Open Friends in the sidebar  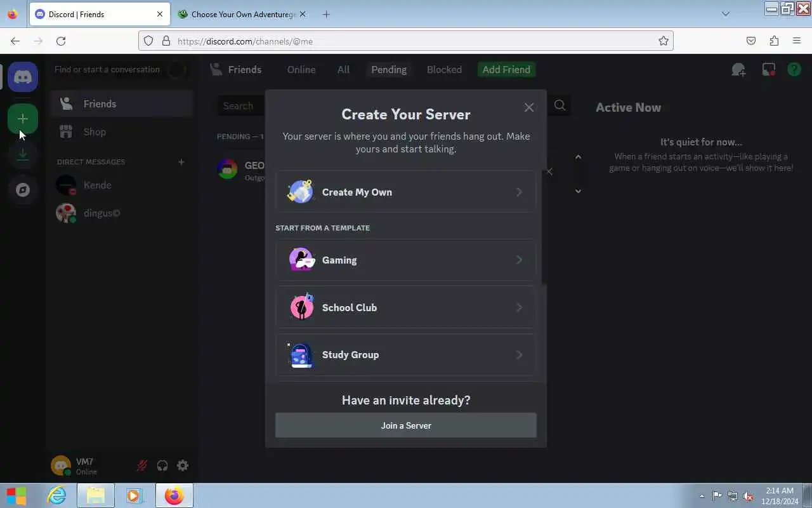(121, 104)
